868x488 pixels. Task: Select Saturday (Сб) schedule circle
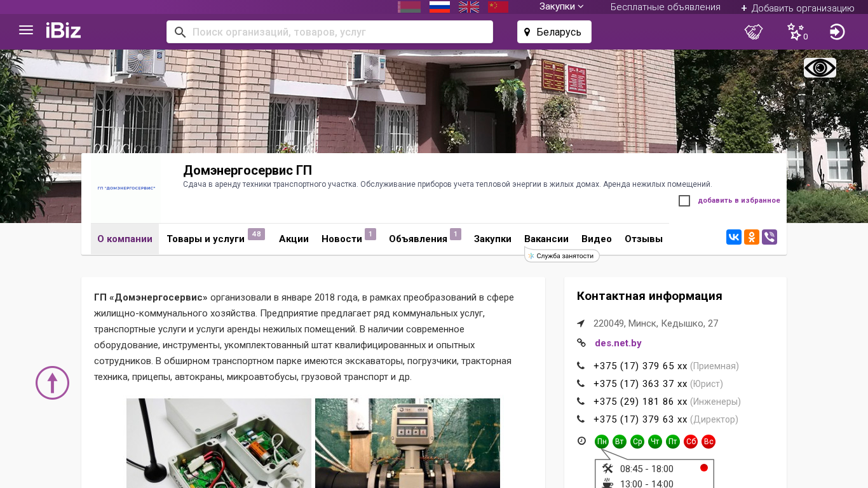point(691,442)
